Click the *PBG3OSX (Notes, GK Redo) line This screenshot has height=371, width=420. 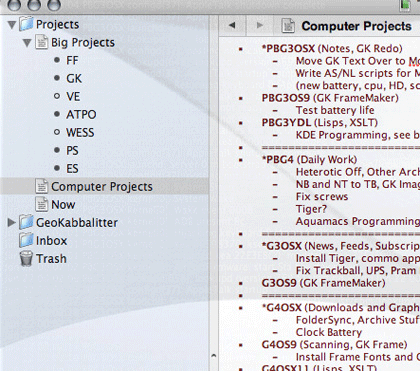pos(332,49)
